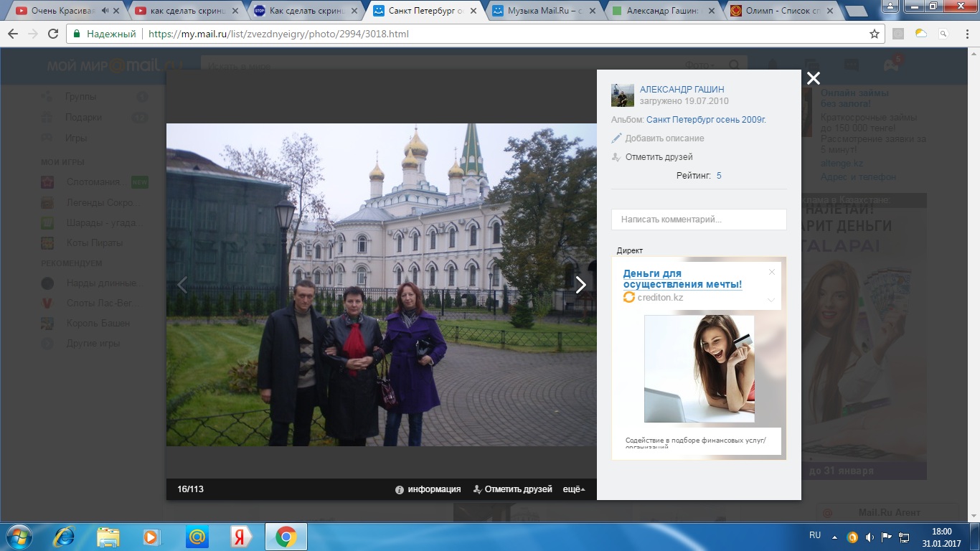Click the crediton.kz ad link

click(660, 297)
